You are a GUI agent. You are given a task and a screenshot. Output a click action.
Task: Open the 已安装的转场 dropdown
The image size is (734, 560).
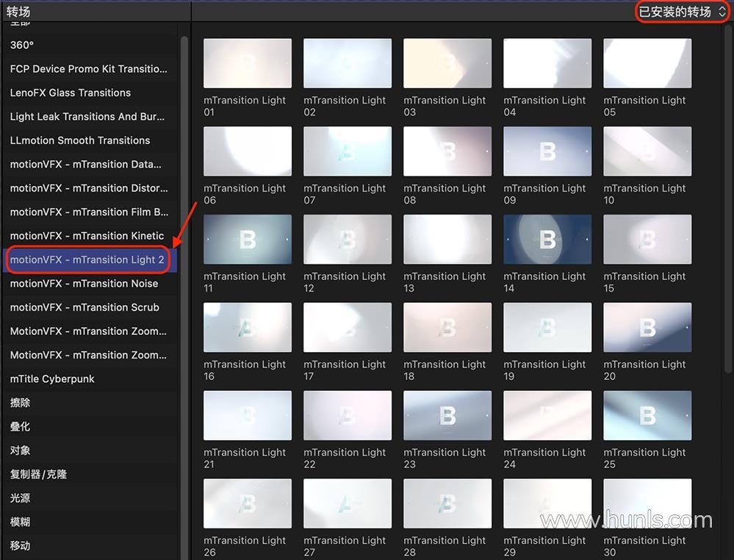682,11
